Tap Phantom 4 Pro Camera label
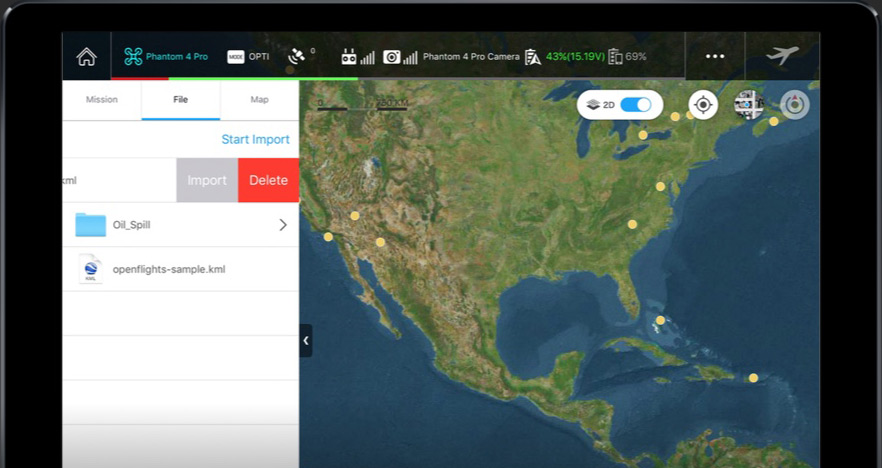 [x=471, y=57]
